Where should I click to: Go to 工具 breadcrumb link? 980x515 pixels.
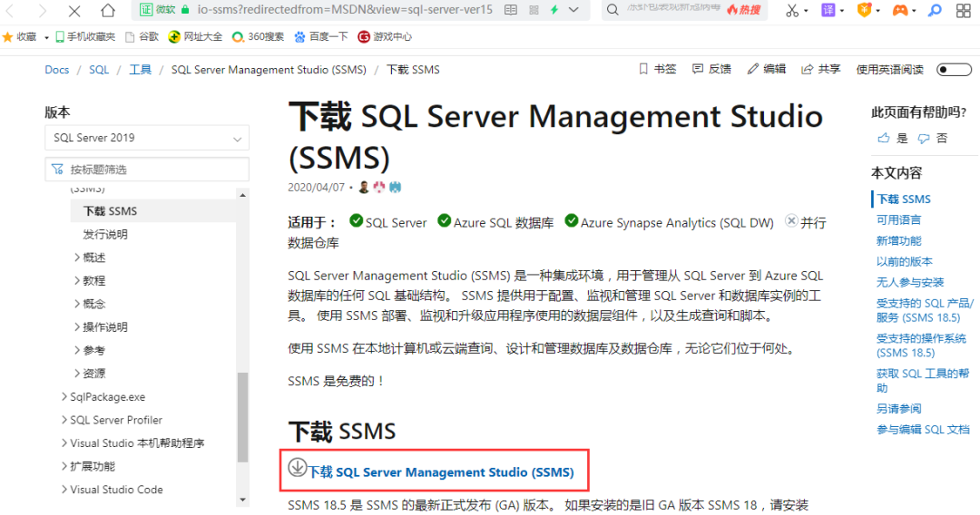tap(140, 70)
